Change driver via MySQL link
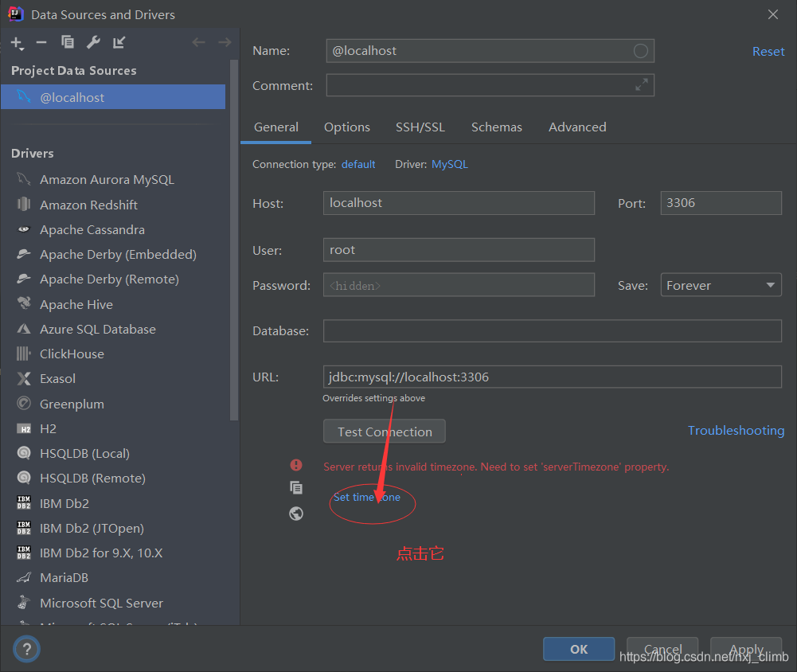 point(450,164)
